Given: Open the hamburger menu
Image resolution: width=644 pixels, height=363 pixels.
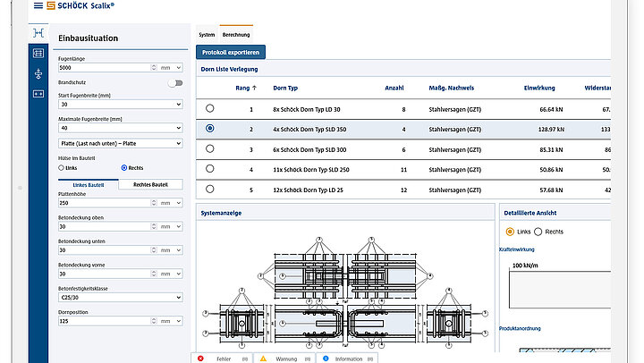Looking at the screenshot, I should click(x=38, y=5).
